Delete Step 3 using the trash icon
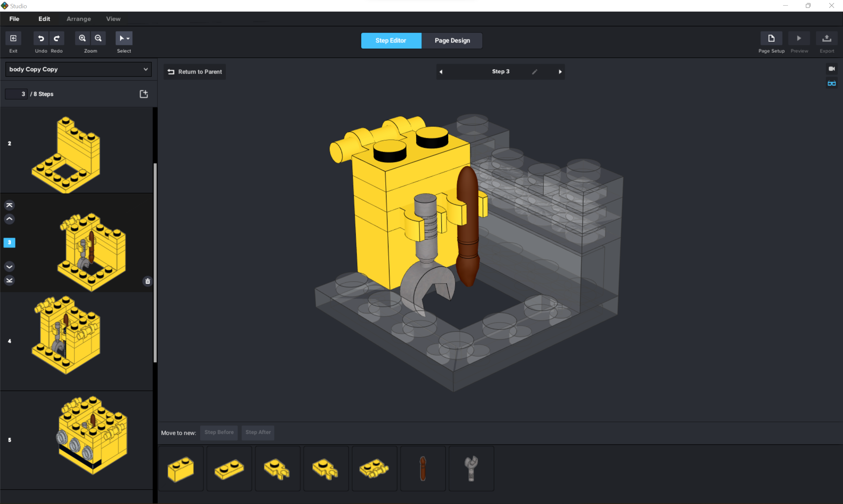843x504 pixels. tap(148, 281)
